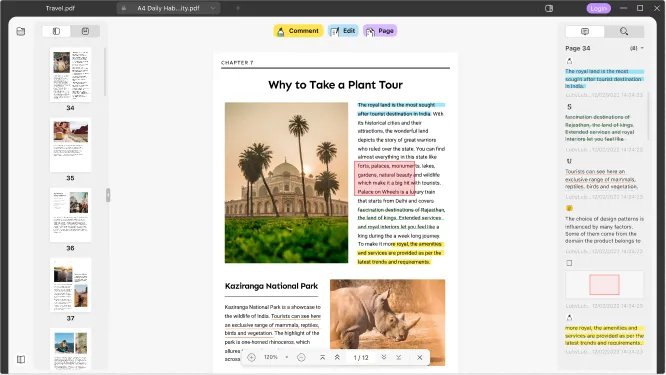The height and width of the screenshot is (375, 666).
Task: Click the Edit mode button
Action: (x=343, y=31)
